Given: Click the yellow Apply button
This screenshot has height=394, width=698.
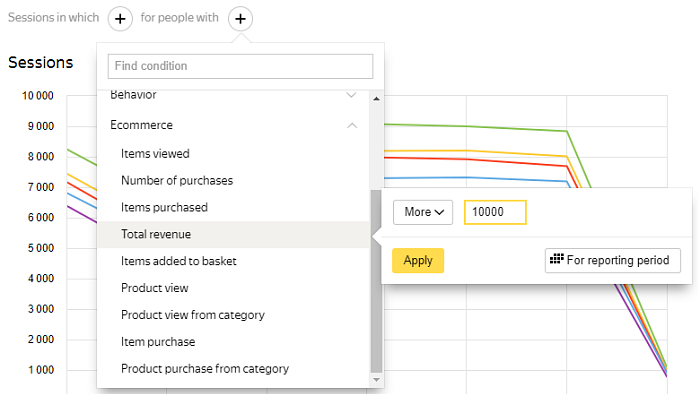Looking at the screenshot, I should tap(418, 260).
